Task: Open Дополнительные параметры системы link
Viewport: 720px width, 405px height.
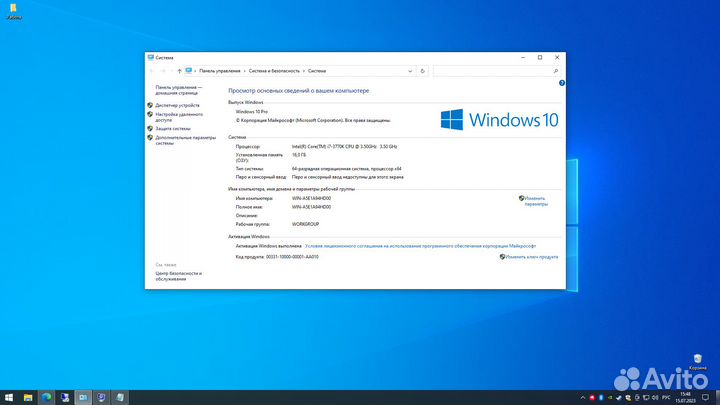Action: click(x=186, y=140)
